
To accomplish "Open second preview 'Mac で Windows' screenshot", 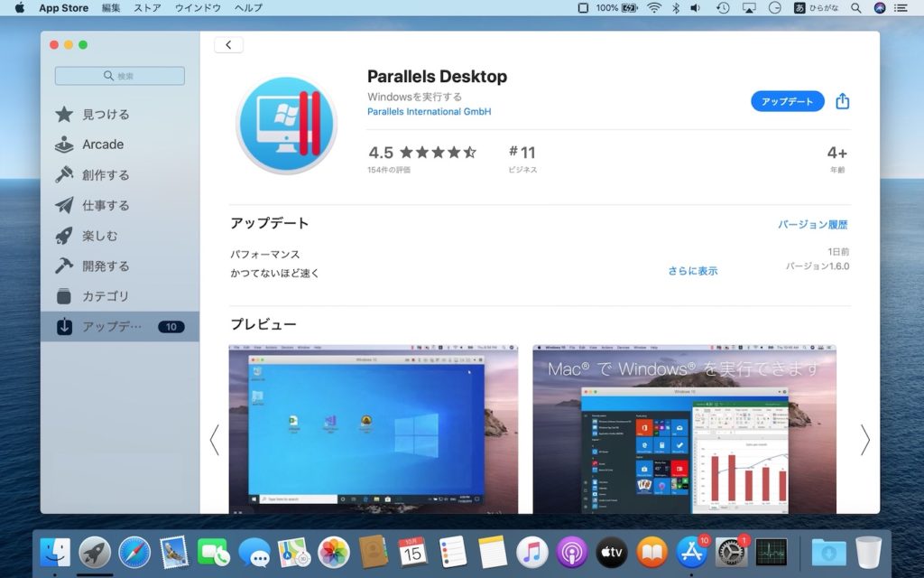I will click(x=684, y=429).
